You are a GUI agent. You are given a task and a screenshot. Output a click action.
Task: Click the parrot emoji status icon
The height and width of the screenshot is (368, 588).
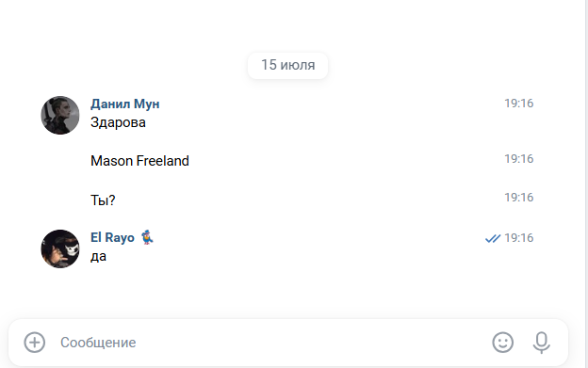pyautogui.click(x=147, y=237)
